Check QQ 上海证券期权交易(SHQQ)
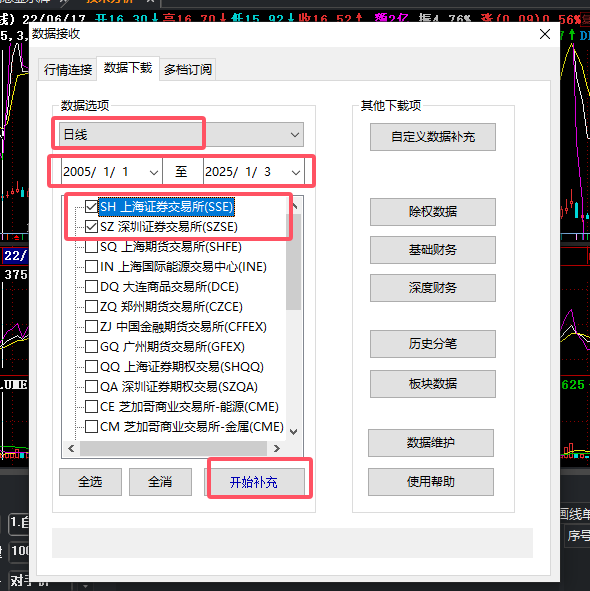The image size is (590, 591). [91, 366]
